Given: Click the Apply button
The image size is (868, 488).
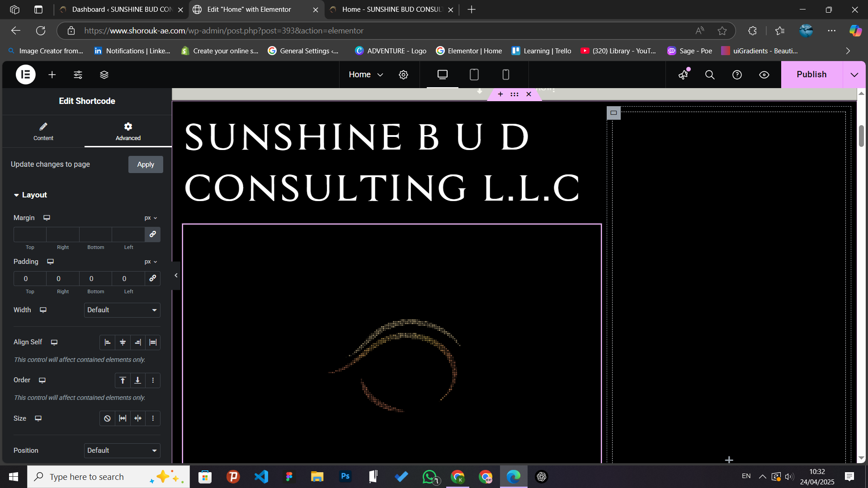Looking at the screenshot, I should (x=146, y=164).
